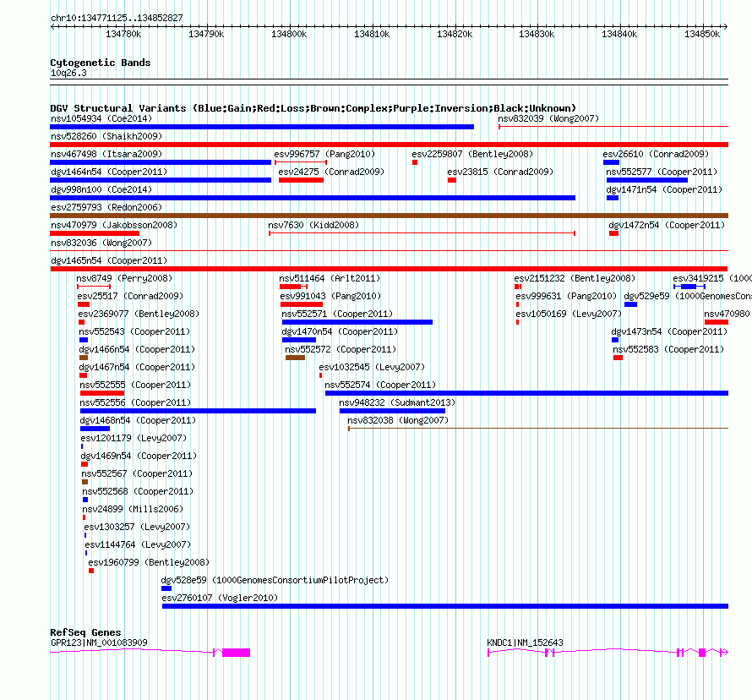The height and width of the screenshot is (700, 752).
Task: Click the esv3419215 variant label
Action: pyautogui.click(x=712, y=278)
